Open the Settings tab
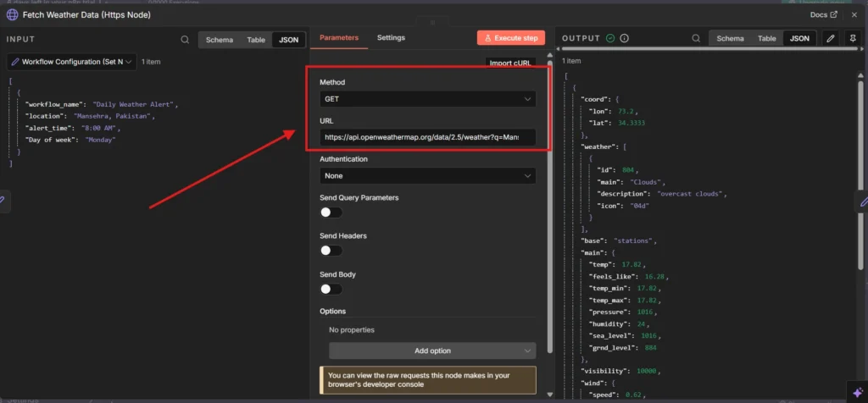The width and height of the screenshot is (868, 403). tap(391, 38)
